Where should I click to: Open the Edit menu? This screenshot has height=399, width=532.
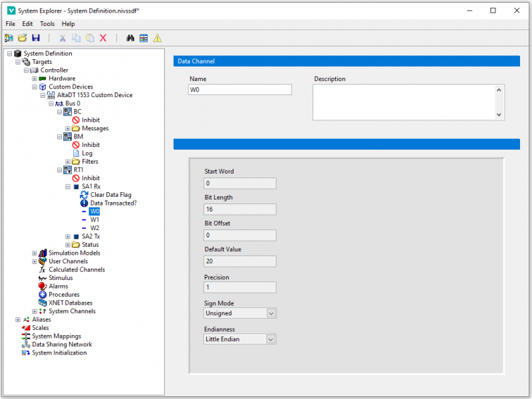(27, 24)
